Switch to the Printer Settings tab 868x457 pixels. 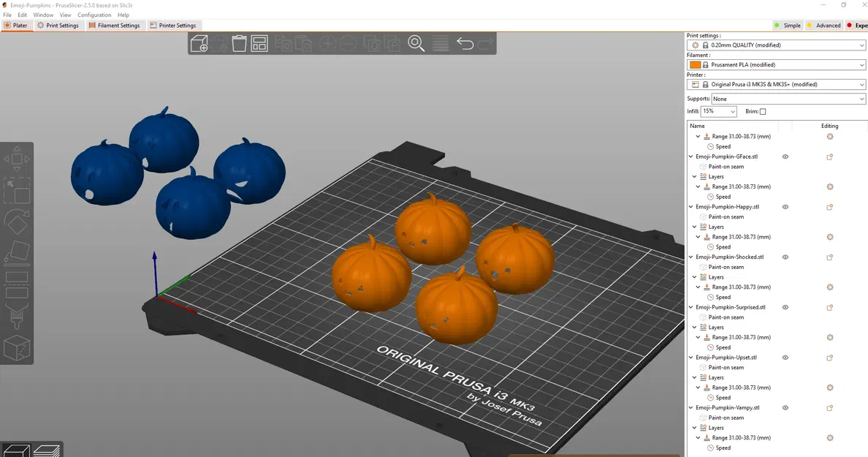click(173, 26)
